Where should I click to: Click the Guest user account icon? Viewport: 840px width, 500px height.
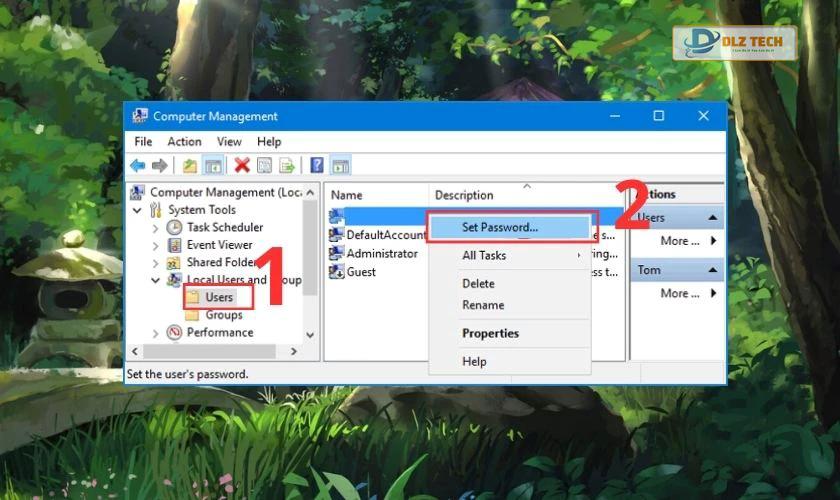pyautogui.click(x=336, y=272)
